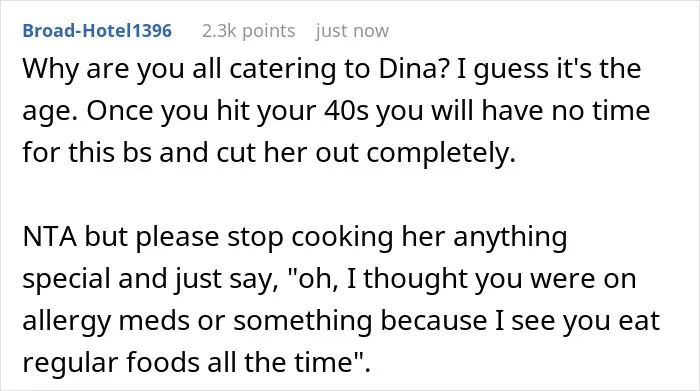Image resolution: width=700 pixels, height=391 pixels.
Task: Click the 2.3k points score
Action: [x=248, y=31]
